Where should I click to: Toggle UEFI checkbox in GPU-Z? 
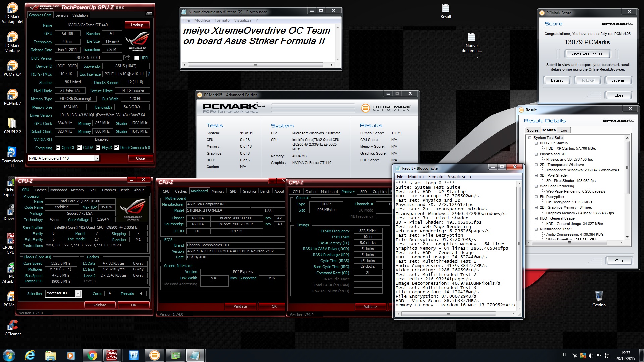[x=136, y=58]
